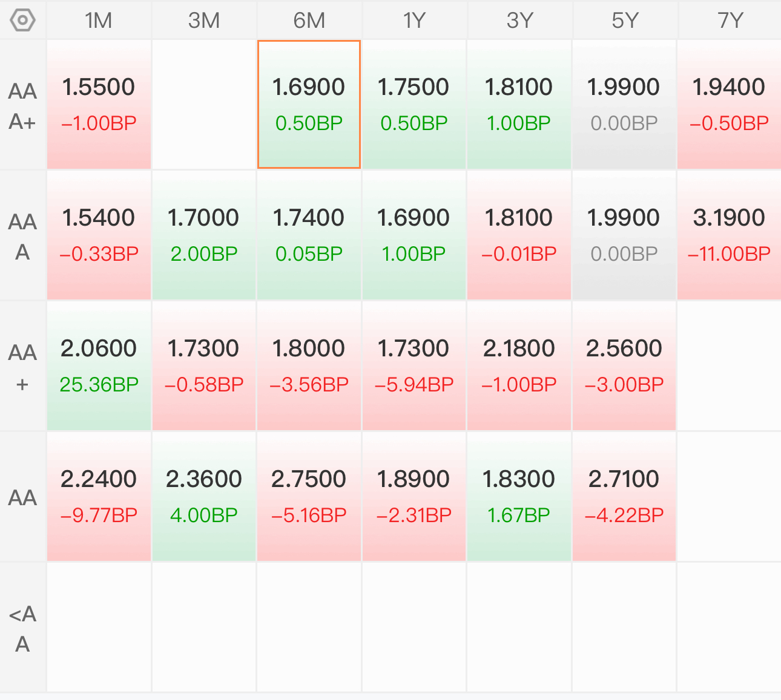Click the 3Y tenor header

tap(519, 21)
